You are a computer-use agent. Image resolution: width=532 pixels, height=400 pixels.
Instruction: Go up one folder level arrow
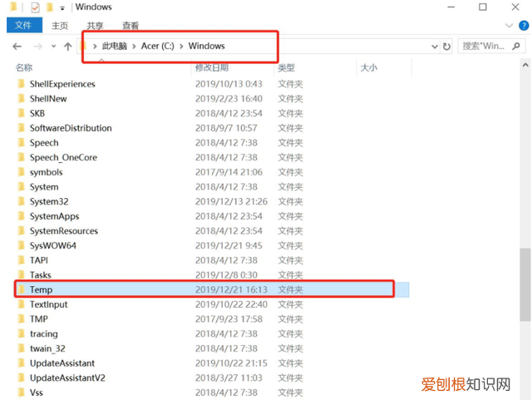click(68, 47)
